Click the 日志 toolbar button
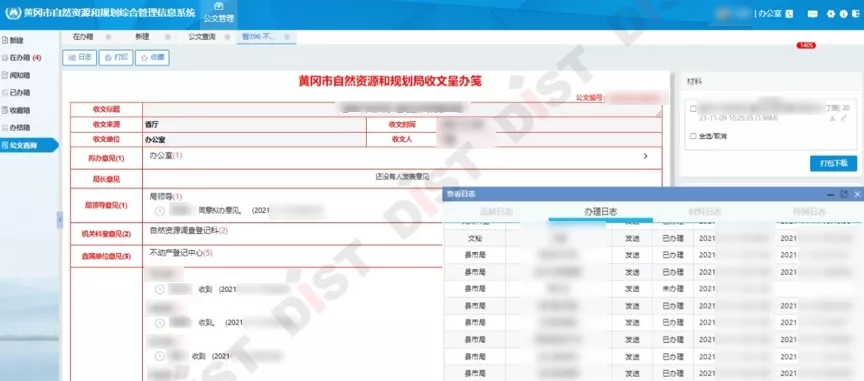This screenshot has height=381, width=864. 80,57
